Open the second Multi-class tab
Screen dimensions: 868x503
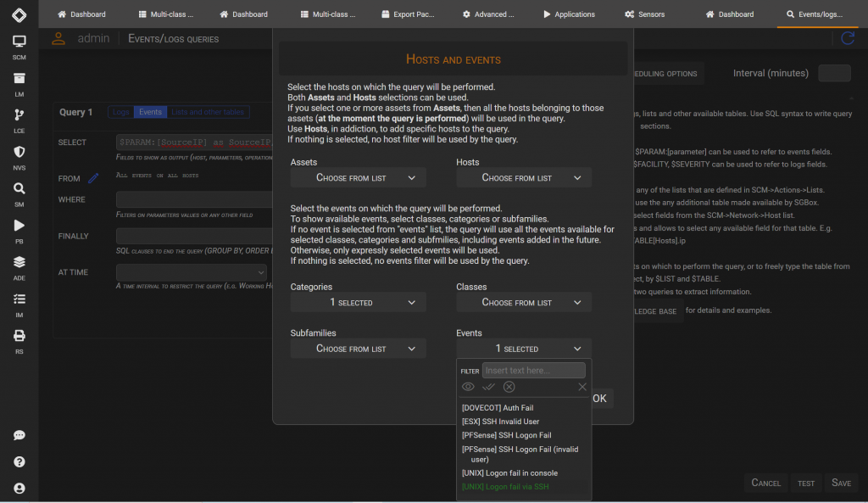328,14
